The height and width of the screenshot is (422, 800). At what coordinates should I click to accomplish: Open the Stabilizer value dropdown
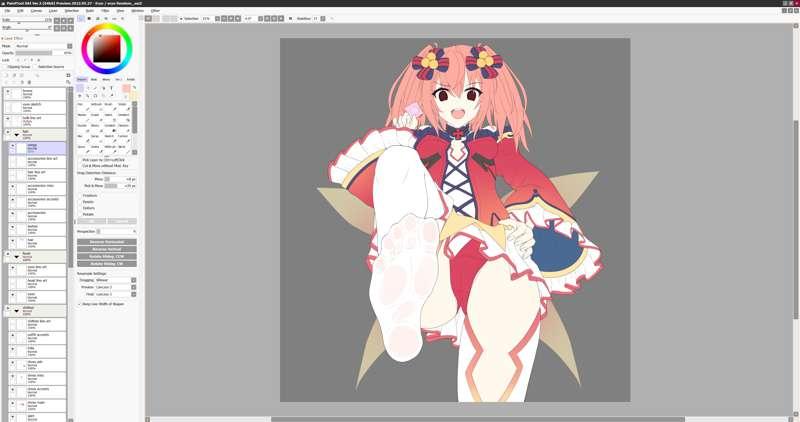tap(322, 18)
